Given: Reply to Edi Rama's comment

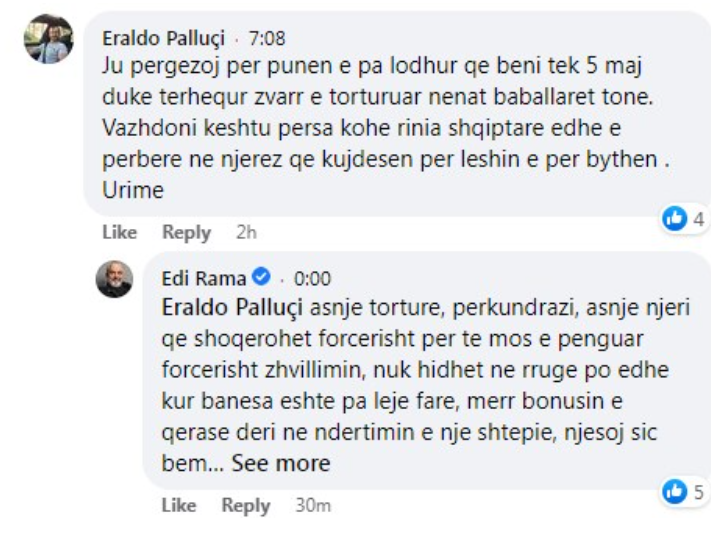Looking at the screenshot, I should (x=246, y=505).
